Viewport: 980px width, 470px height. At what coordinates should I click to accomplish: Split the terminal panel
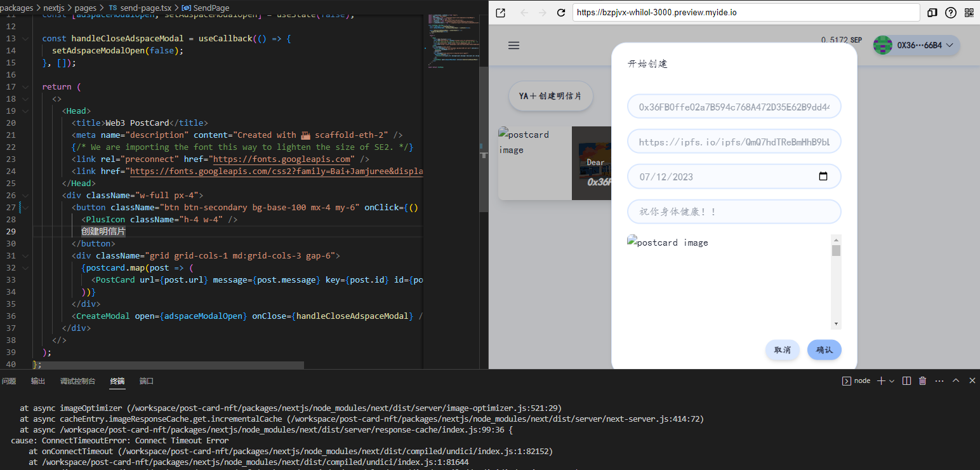click(x=907, y=380)
